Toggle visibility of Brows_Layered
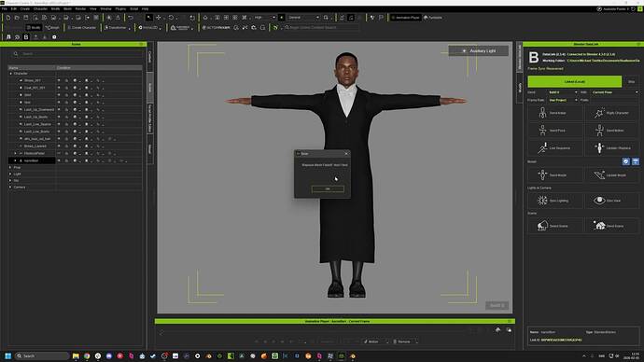Viewport: 644px width, 362px height. pos(59,146)
